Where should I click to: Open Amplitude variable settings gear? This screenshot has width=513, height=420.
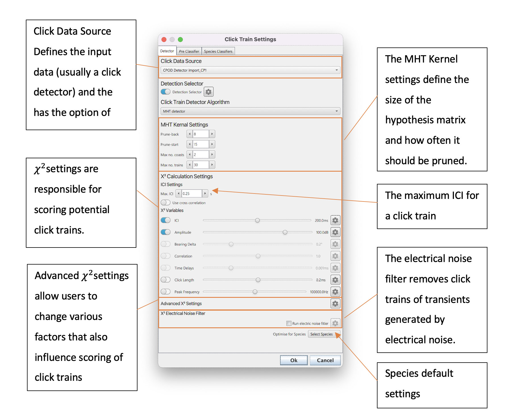335,232
